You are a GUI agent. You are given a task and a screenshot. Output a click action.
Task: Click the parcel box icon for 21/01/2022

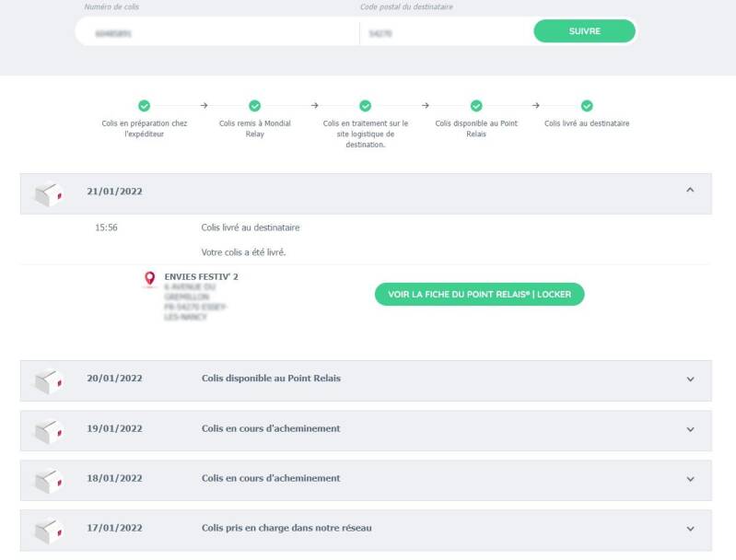49,193
